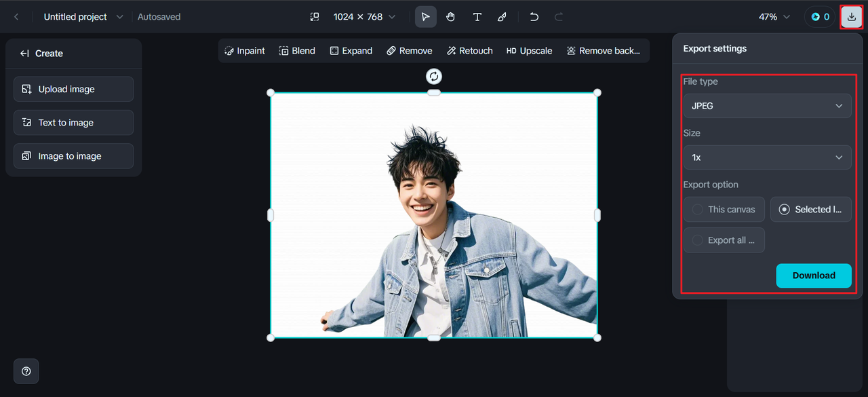Click the Autosaved status text

click(159, 17)
